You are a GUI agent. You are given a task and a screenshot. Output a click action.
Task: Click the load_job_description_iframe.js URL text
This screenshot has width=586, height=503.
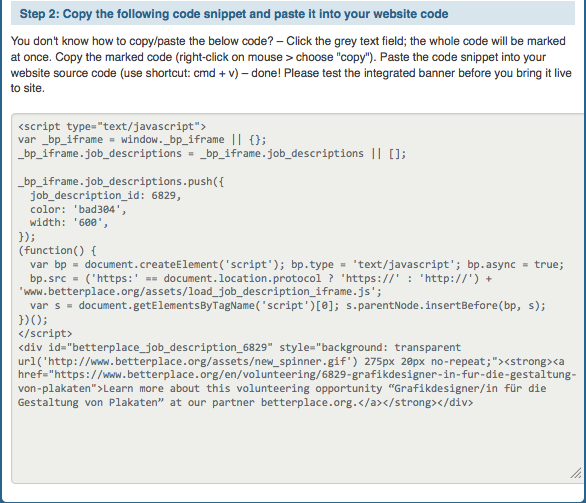coord(200,291)
